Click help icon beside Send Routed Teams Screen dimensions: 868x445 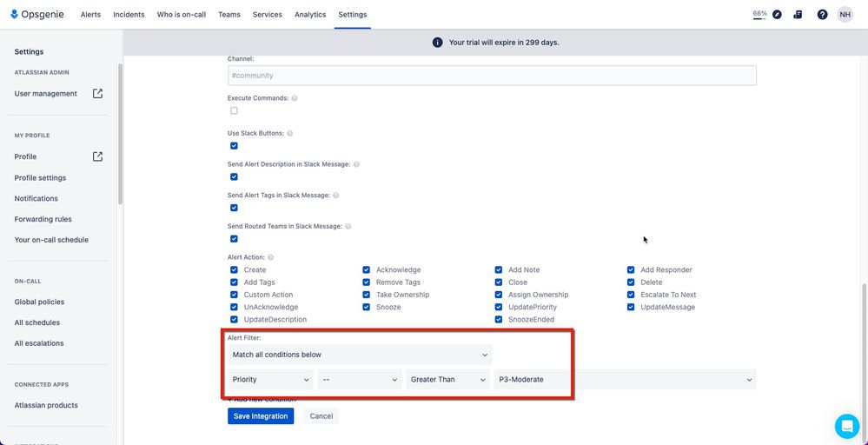[x=348, y=226]
